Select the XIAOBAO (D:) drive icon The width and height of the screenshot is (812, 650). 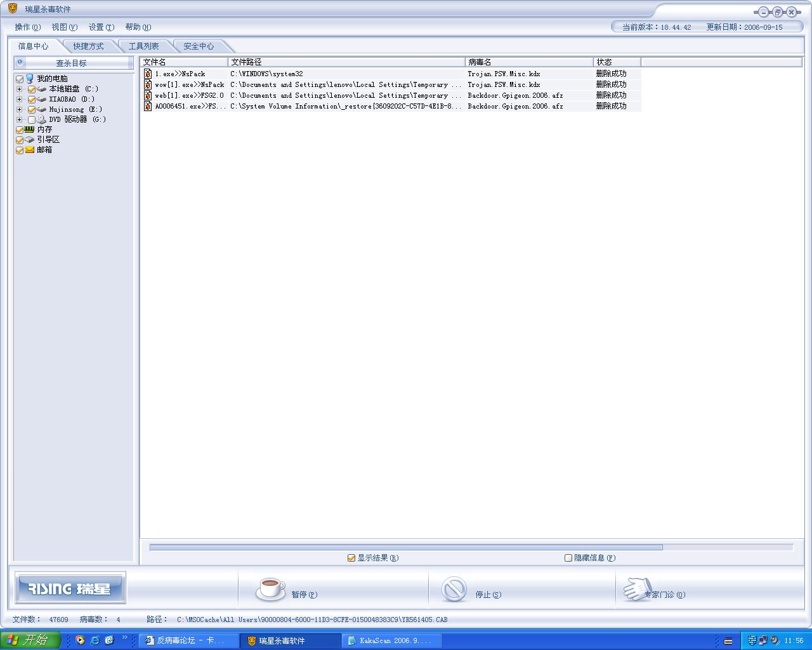[x=42, y=99]
